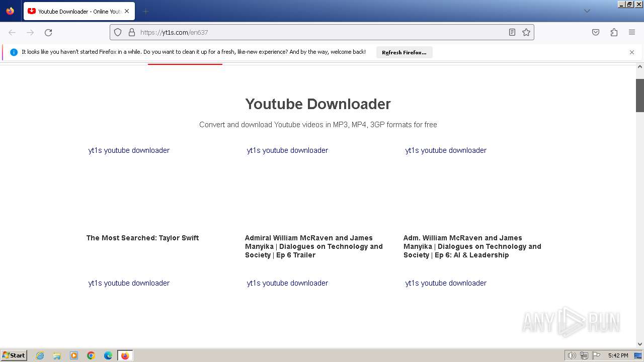Bookmark this page with star icon
Image resolution: width=644 pixels, height=362 pixels.
(x=526, y=32)
